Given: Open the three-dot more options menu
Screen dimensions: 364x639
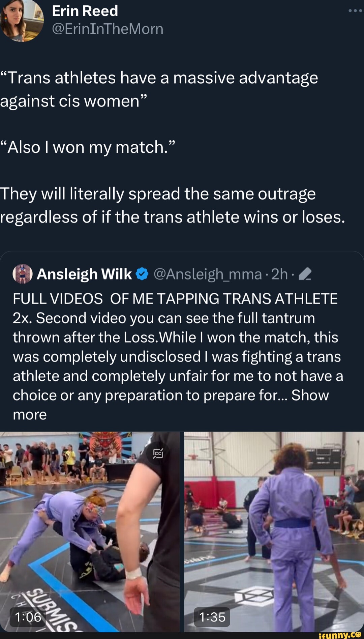Looking at the screenshot, I should [355, 11].
